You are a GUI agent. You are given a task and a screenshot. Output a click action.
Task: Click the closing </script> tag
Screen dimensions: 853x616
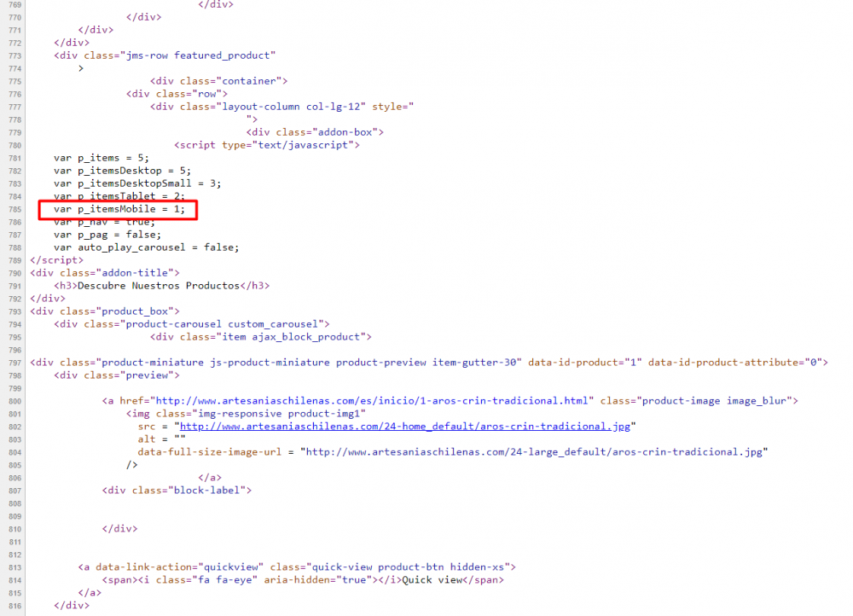56,260
